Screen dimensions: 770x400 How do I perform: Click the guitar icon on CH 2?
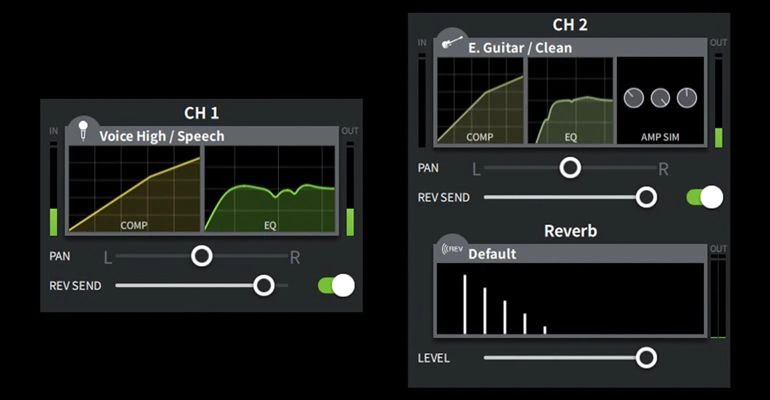tap(452, 42)
